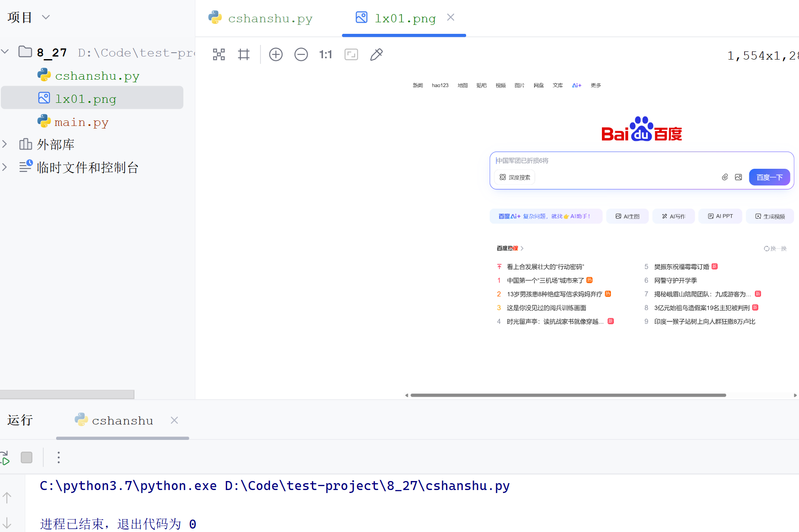
Task: Click the Ai+ nav link
Action: (577, 85)
